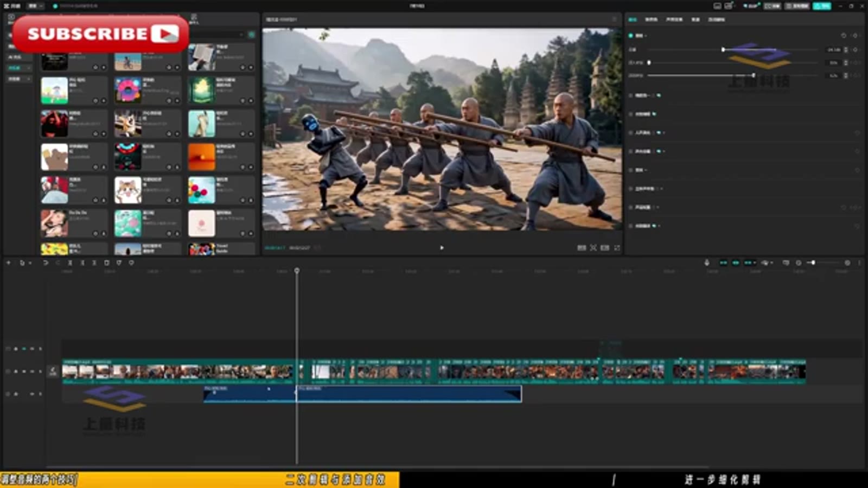Toggle the green basic audio section checkbox
Viewport: 868px width, 488px height.
pos(630,35)
